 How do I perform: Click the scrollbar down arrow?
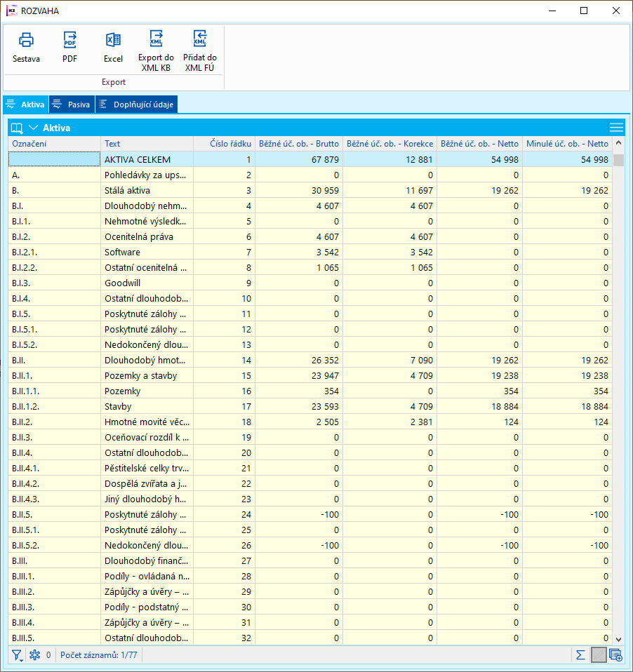click(618, 639)
